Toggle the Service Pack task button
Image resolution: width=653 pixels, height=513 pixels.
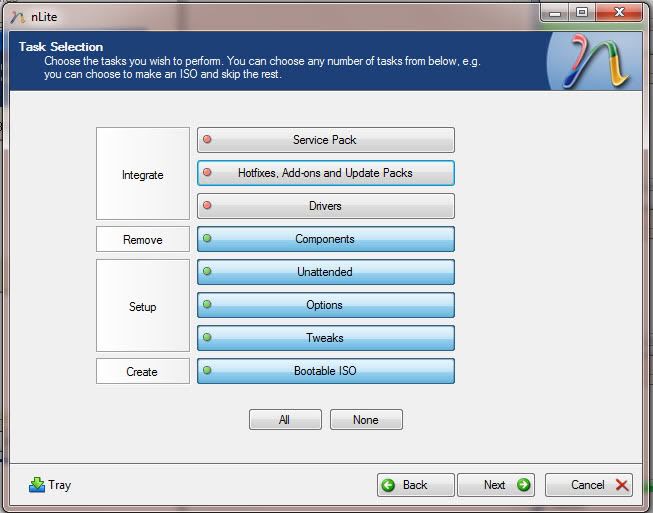point(326,140)
